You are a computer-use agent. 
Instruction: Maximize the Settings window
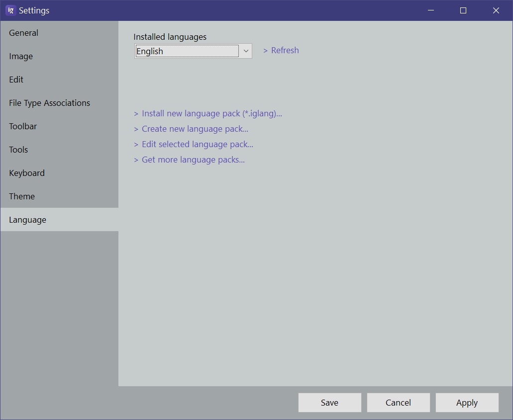coord(463,10)
